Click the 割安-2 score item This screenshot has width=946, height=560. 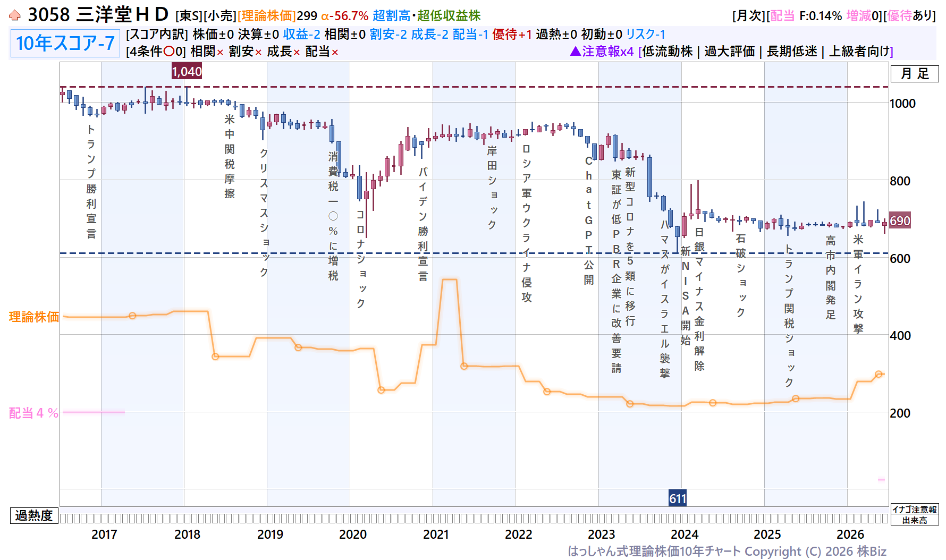point(388,35)
